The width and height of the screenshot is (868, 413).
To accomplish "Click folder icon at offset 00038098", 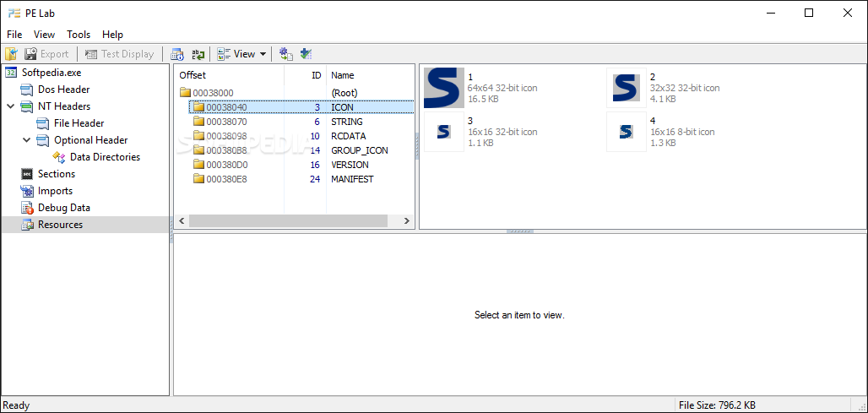I will [198, 136].
